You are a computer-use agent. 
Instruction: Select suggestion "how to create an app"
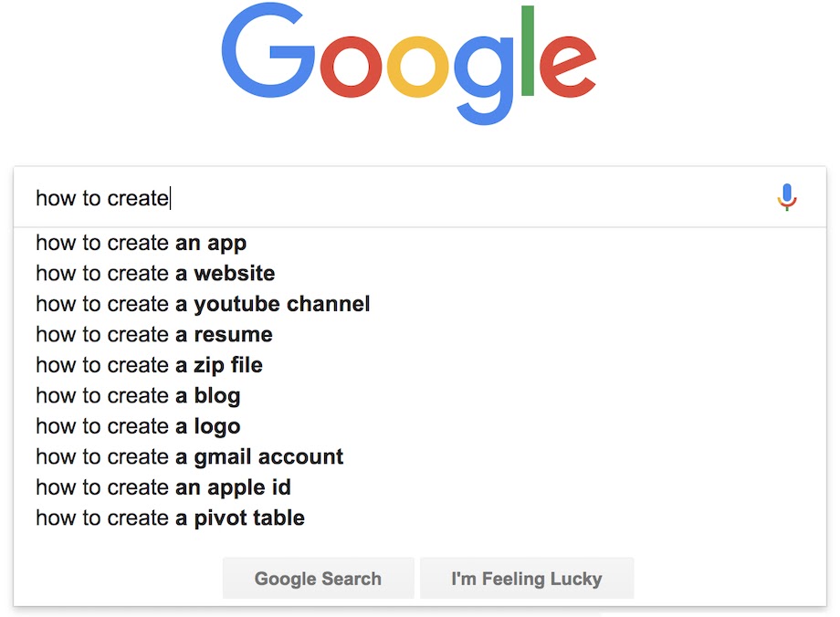coord(142,243)
